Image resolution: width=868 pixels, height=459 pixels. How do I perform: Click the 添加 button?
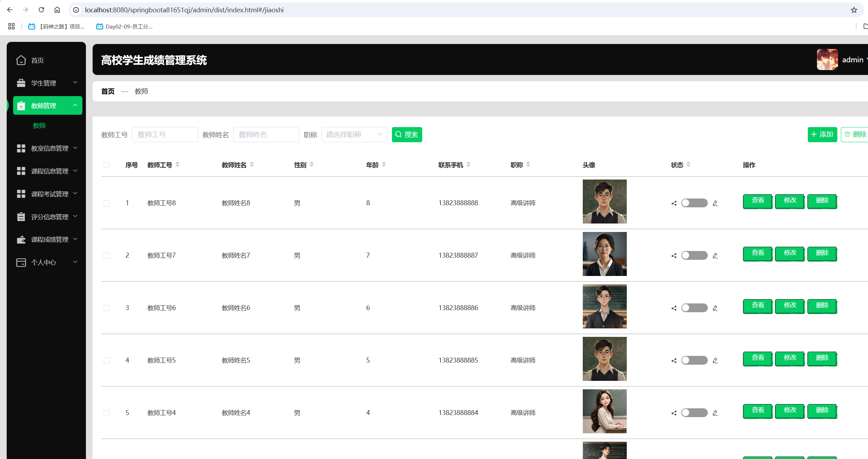point(822,134)
